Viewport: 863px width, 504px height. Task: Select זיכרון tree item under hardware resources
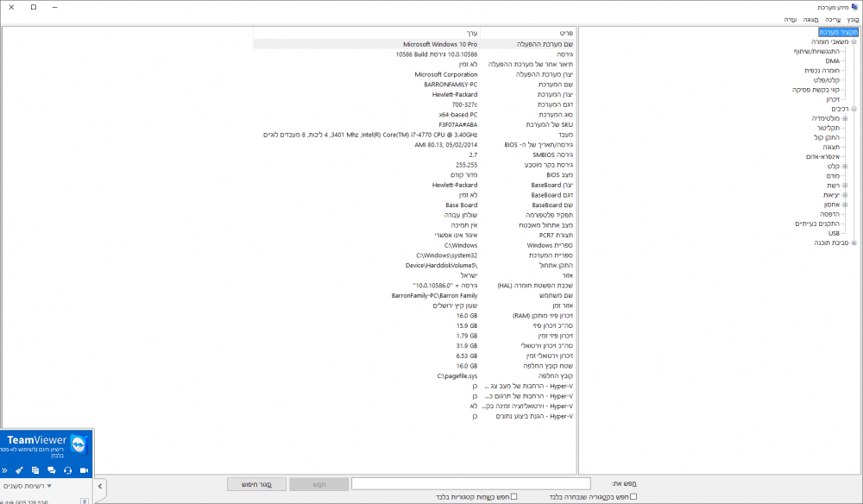833,99
